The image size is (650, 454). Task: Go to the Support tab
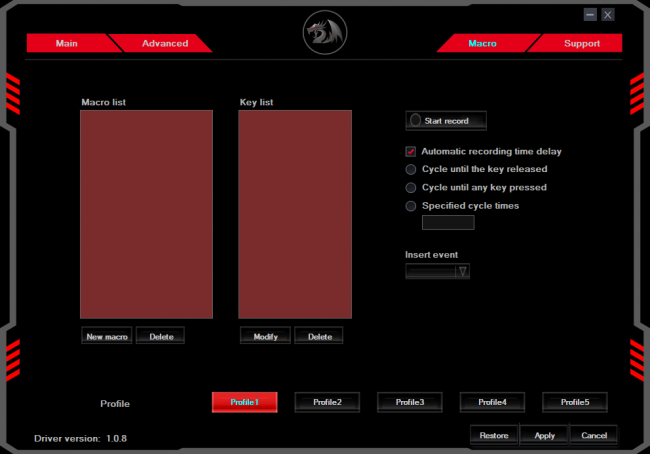tap(582, 43)
